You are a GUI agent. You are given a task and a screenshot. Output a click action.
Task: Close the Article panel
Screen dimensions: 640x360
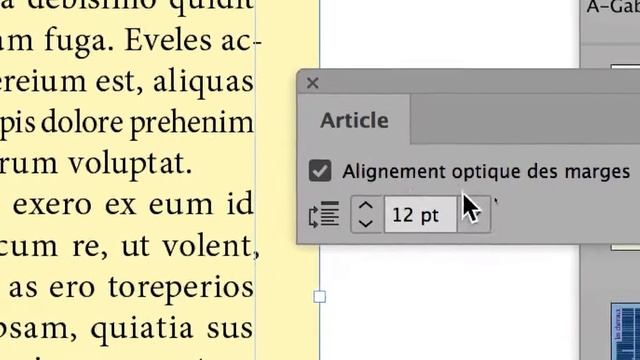(312, 83)
